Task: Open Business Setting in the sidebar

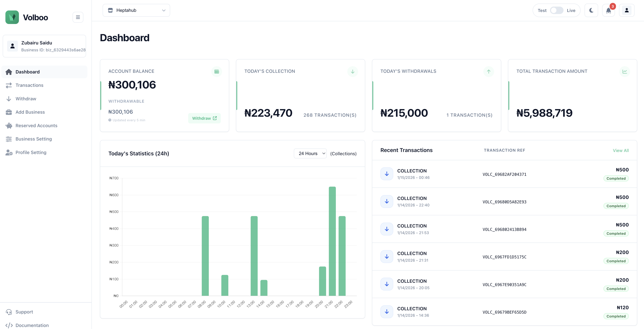Action: (x=34, y=139)
